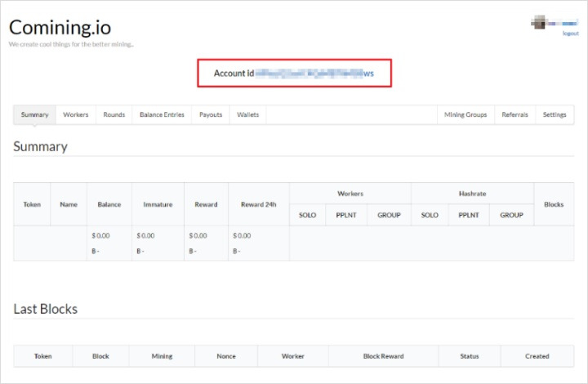Viewport: 588px width, 384px height.
Task: Click the Token header in Last Blocks table
Action: pos(43,356)
